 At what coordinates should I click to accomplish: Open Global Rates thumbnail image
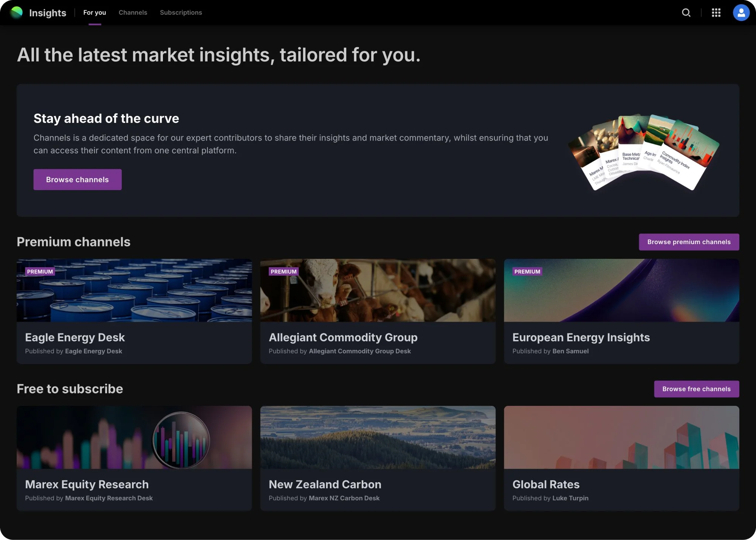pyautogui.click(x=621, y=437)
